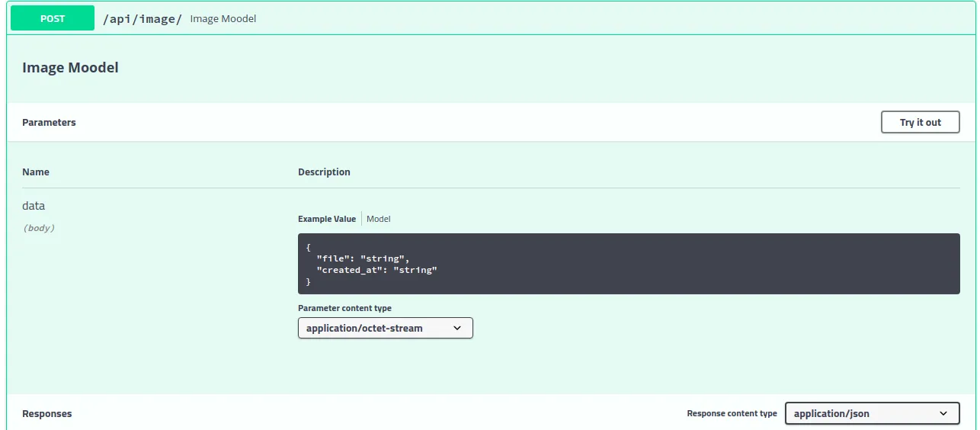Click the data parameter name
Viewport: 980px width, 430px height.
click(x=34, y=206)
